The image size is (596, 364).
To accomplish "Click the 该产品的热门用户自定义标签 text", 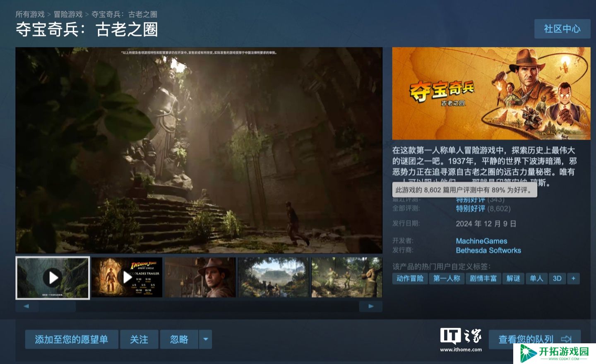I will (x=441, y=266).
